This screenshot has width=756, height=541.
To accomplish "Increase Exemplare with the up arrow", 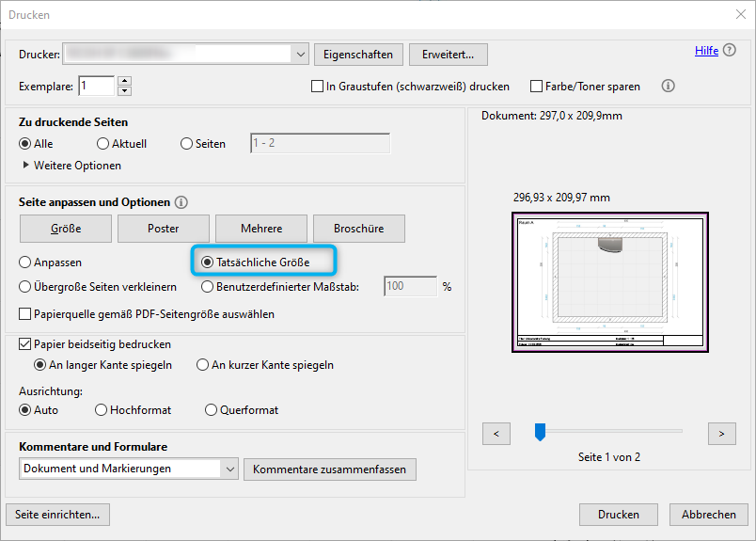I will 124,81.
